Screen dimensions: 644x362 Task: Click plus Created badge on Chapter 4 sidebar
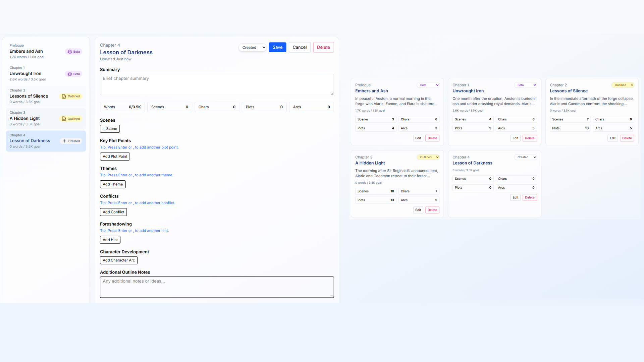pyautogui.click(x=71, y=141)
